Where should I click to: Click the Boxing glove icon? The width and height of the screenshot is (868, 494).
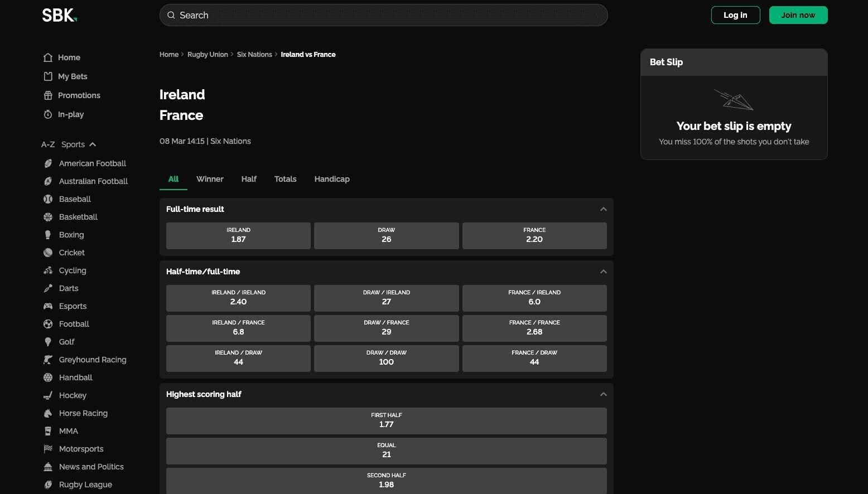[48, 235]
